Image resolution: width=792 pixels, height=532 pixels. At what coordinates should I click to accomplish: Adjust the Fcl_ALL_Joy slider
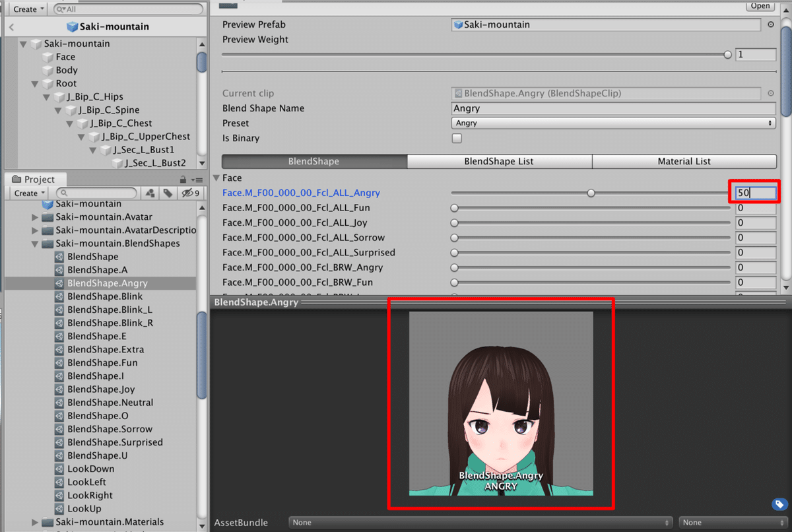tap(591, 223)
